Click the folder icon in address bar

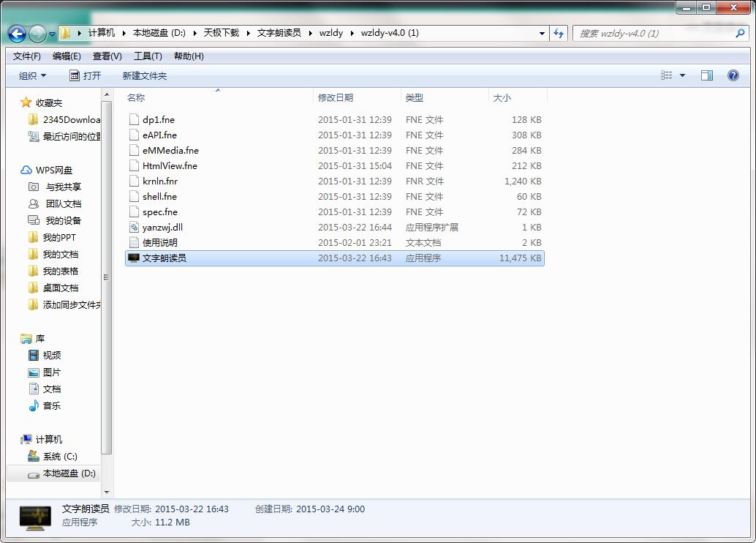pyautogui.click(x=66, y=33)
